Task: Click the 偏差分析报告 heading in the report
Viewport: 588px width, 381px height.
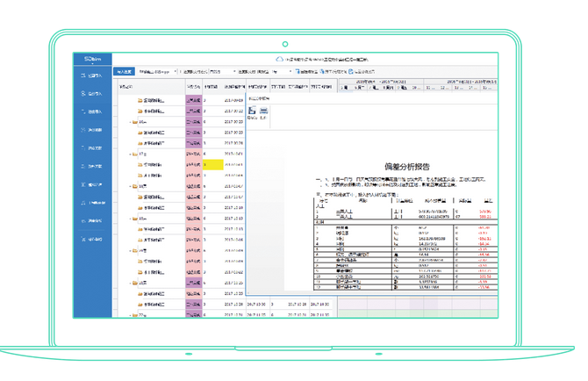Action: pyautogui.click(x=407, y=167)
